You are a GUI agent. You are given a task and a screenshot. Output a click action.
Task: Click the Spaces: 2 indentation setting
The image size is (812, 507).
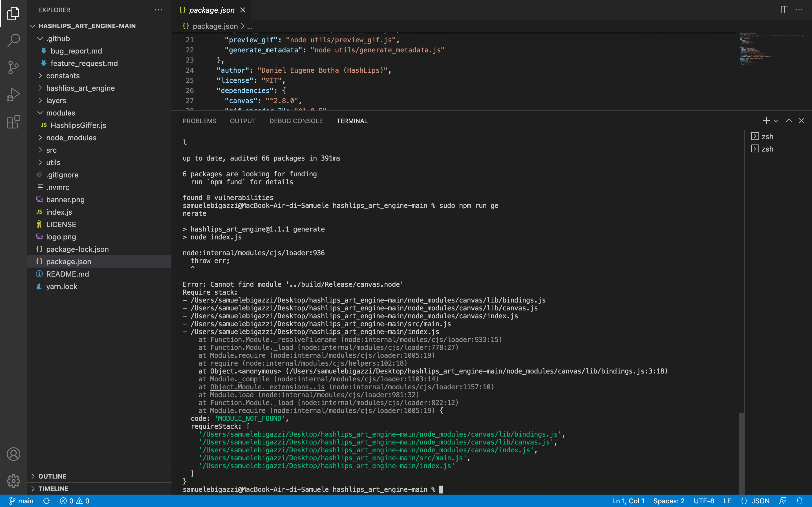coord(670,501)
